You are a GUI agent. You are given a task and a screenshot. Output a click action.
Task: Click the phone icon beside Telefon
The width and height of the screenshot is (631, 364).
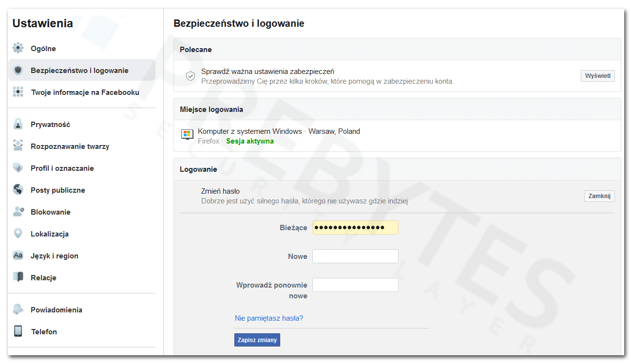18,331
